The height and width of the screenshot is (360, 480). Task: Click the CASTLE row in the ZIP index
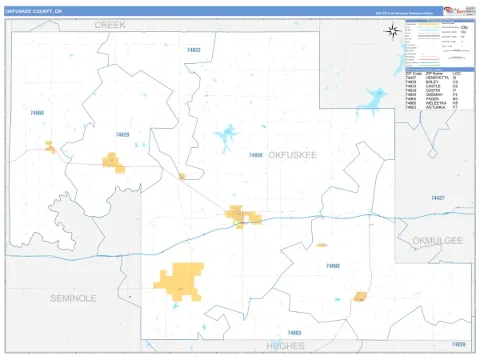click(x=440, y=86)
